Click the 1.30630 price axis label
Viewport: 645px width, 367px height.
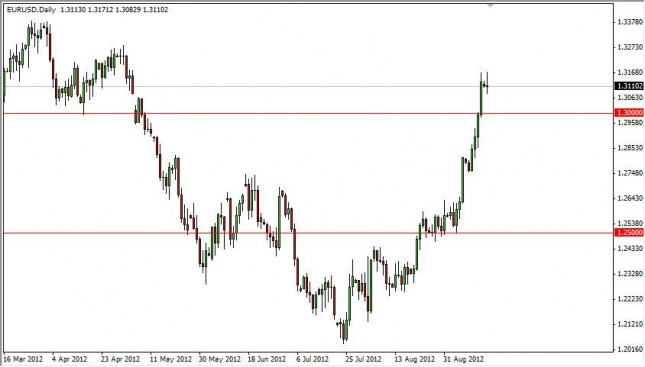630,98
